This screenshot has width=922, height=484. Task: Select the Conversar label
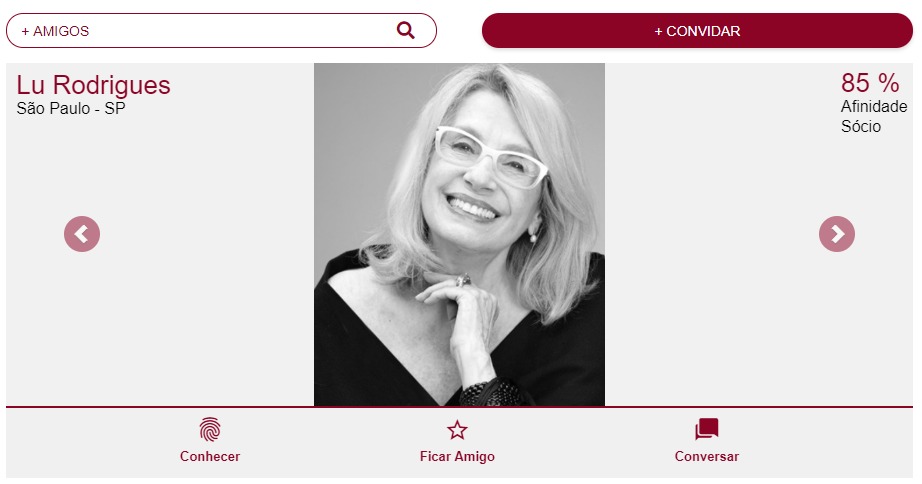point(707,456)
